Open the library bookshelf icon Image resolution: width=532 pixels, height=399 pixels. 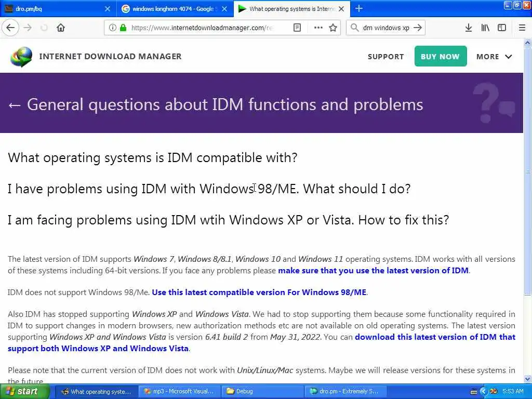click(485, 28)
